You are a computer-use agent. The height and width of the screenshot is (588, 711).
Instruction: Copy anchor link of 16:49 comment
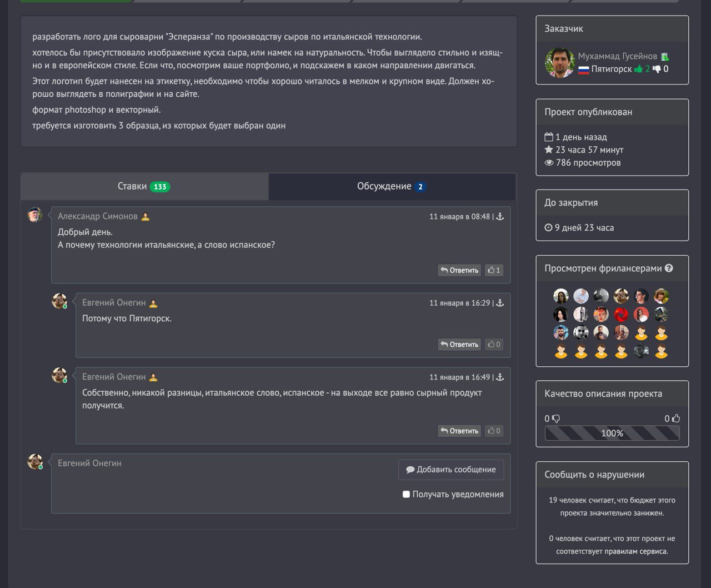click(500, 377)
